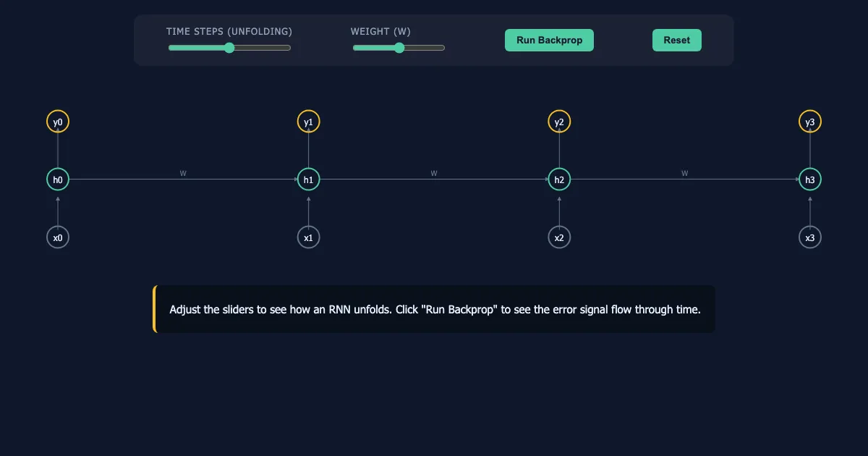Adjust the Weight (W) slider
Viewport: 868px width, 456px height.
tap(399, 48)
